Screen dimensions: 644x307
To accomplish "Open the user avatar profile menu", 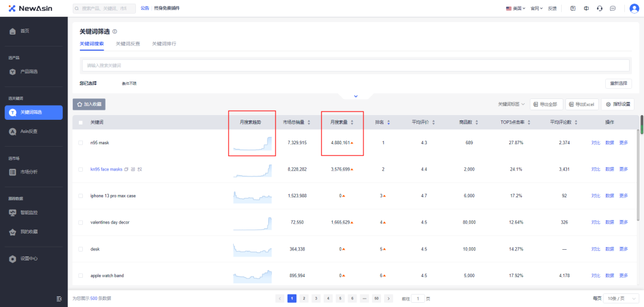I will pyautogui.click(x=634, y=8).
